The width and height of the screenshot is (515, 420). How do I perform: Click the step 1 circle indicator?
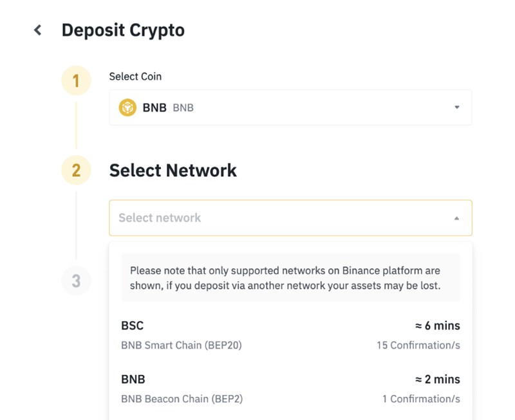(76, 81)
